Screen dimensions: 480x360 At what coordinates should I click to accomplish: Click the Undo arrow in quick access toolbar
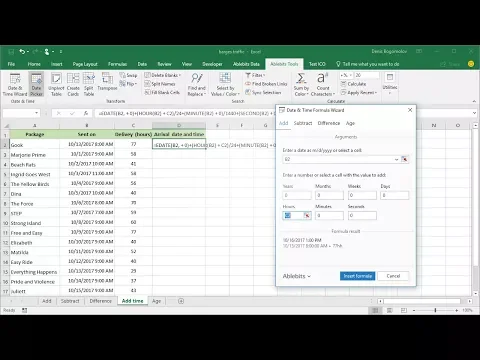point(22,52)
